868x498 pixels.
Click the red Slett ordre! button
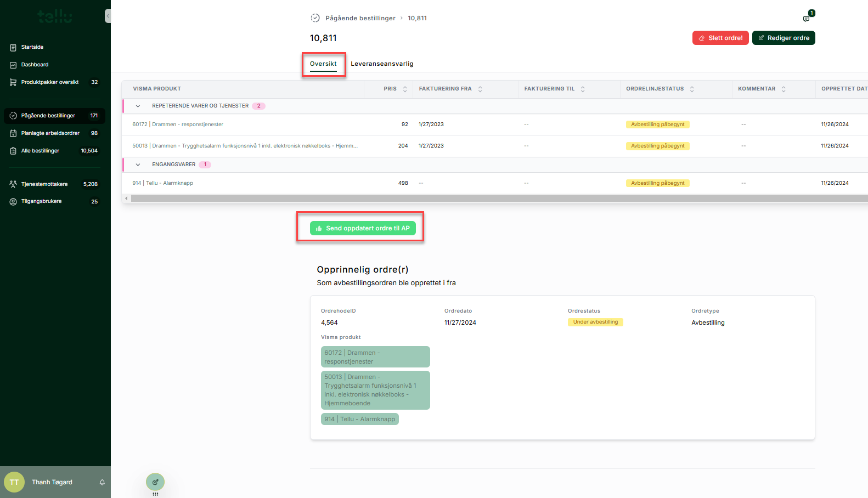[720, 38]
